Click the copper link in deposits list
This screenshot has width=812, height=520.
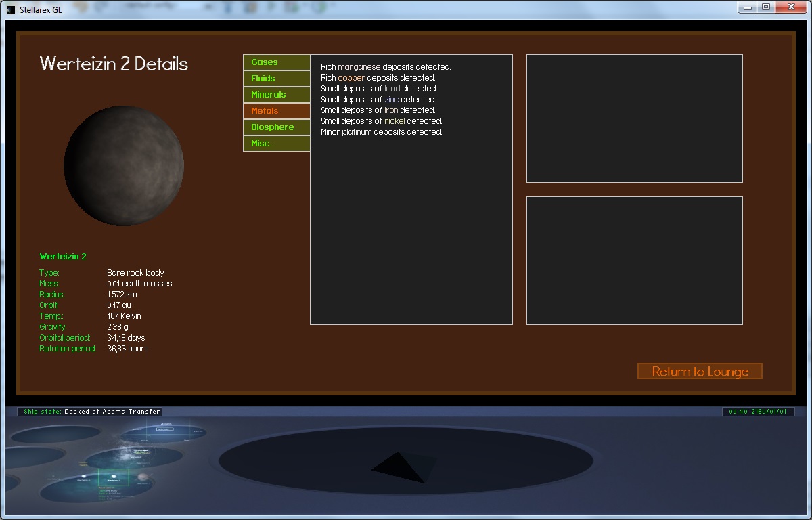pos(351,78)
